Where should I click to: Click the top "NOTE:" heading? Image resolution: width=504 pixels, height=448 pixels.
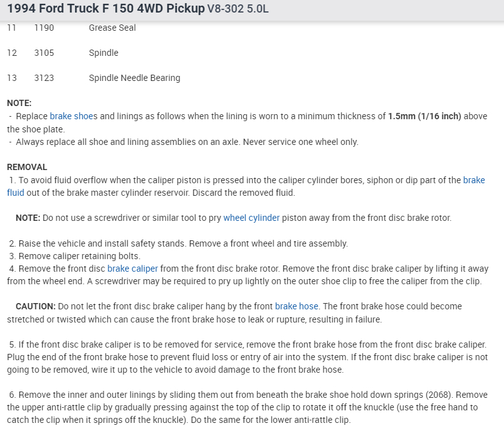19,103
